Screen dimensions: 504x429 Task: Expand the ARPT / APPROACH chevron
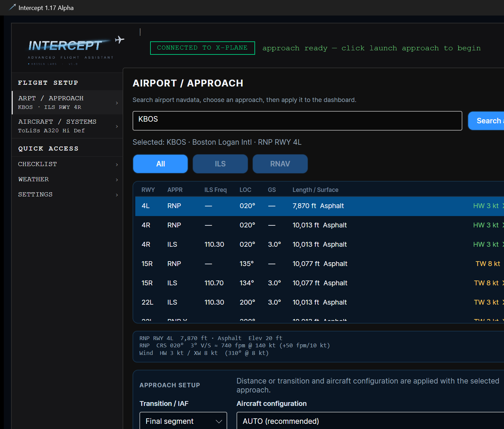tap(117, 103)
